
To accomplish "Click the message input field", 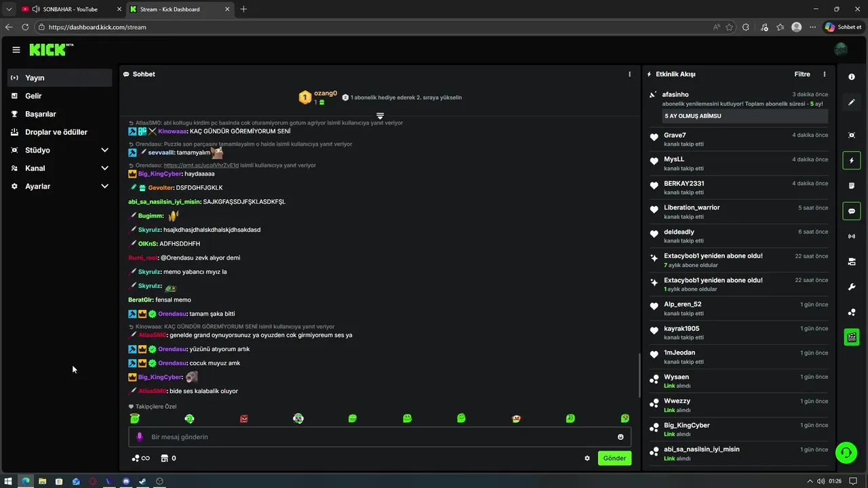I will pos(380,437).
